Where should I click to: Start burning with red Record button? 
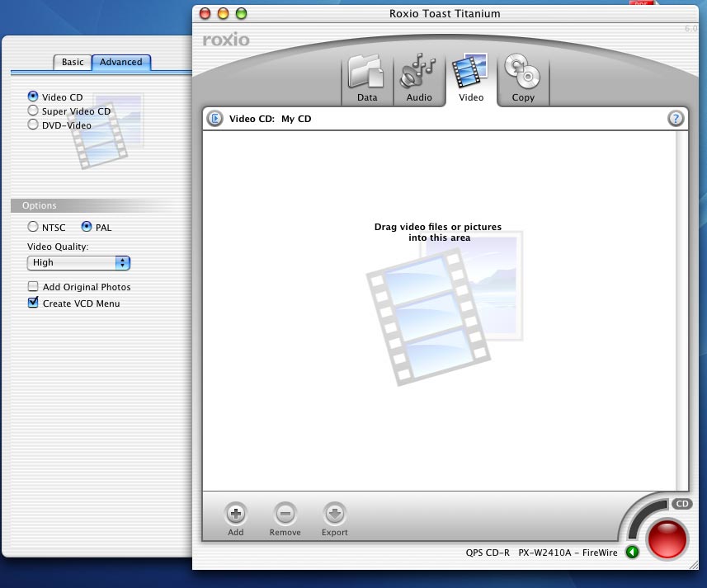pos(667,539)
